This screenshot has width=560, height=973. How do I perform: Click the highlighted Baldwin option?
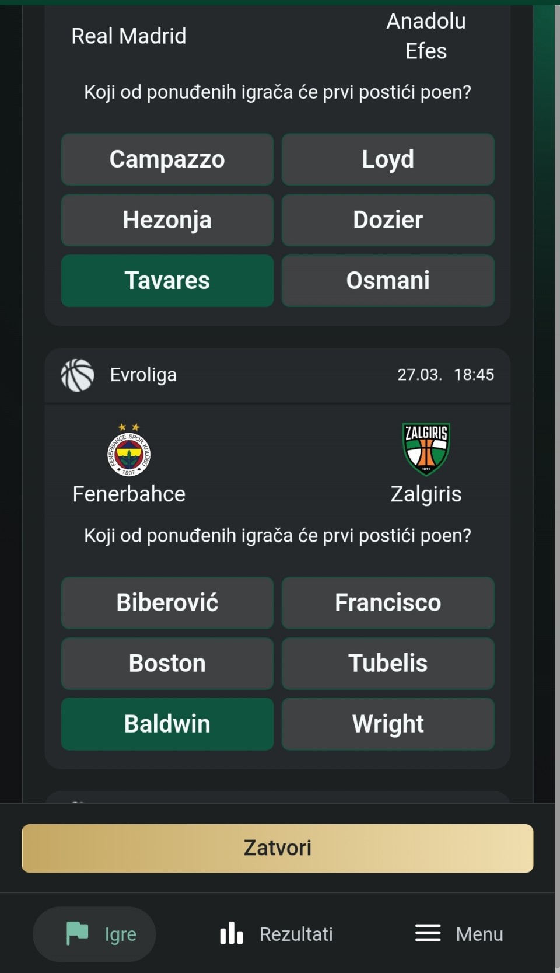pyautogui.click(x=167, y=724)
